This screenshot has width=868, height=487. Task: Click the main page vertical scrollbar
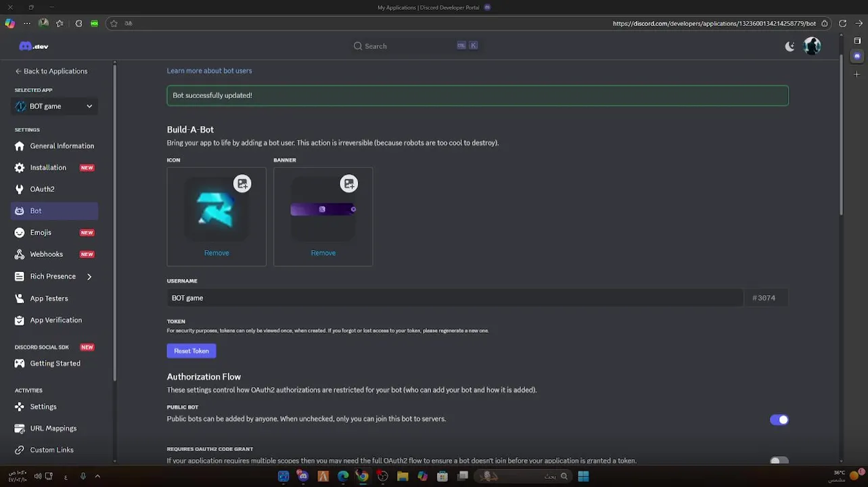pyautogui.click(x=841, y=135)
